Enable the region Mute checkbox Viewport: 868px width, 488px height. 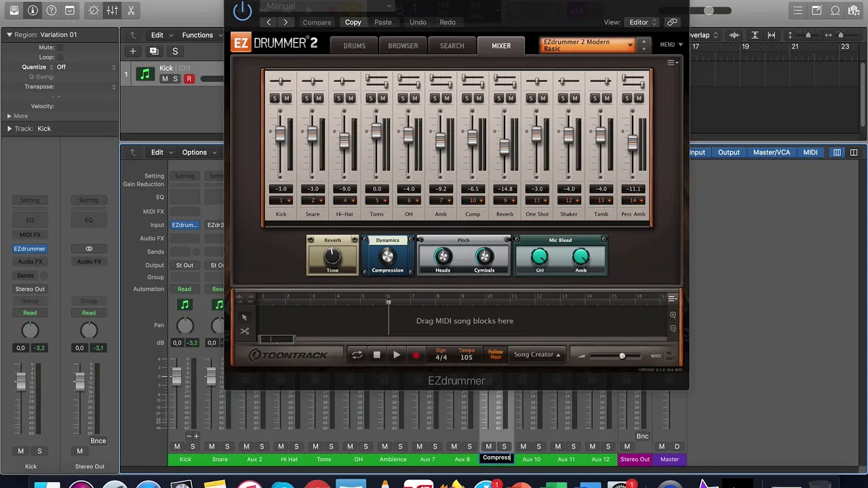tap(60, 47)
